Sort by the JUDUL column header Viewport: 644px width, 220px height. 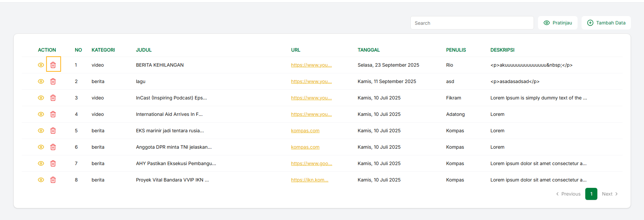(x=144, y=50)
